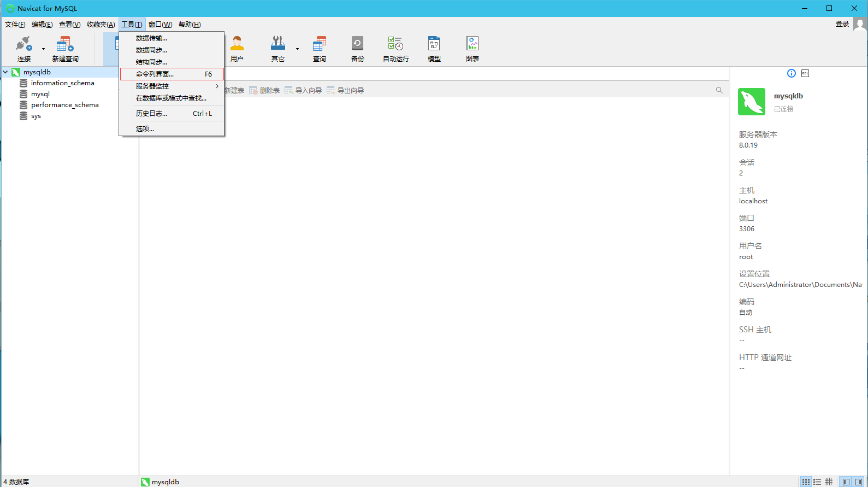868x487 pixels.
Task: Click the mysqldb tab in the status bar
Action: click(x=160, y=482)
